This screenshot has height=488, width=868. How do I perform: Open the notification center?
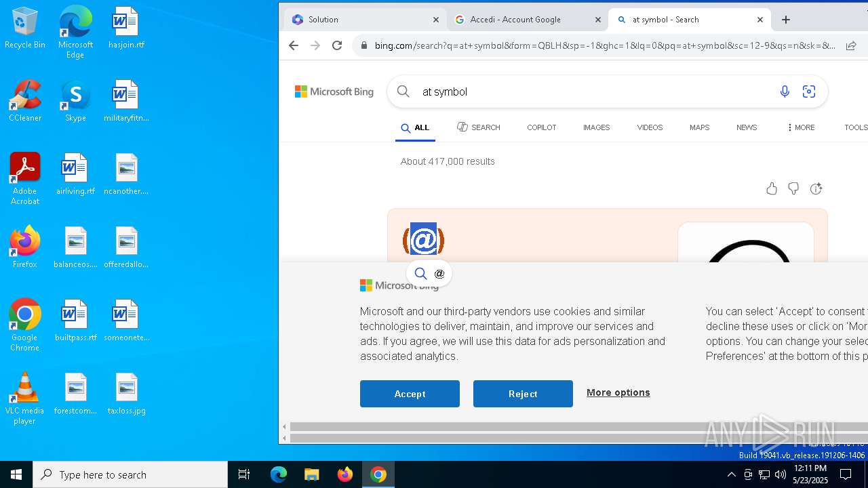point(846,474)
